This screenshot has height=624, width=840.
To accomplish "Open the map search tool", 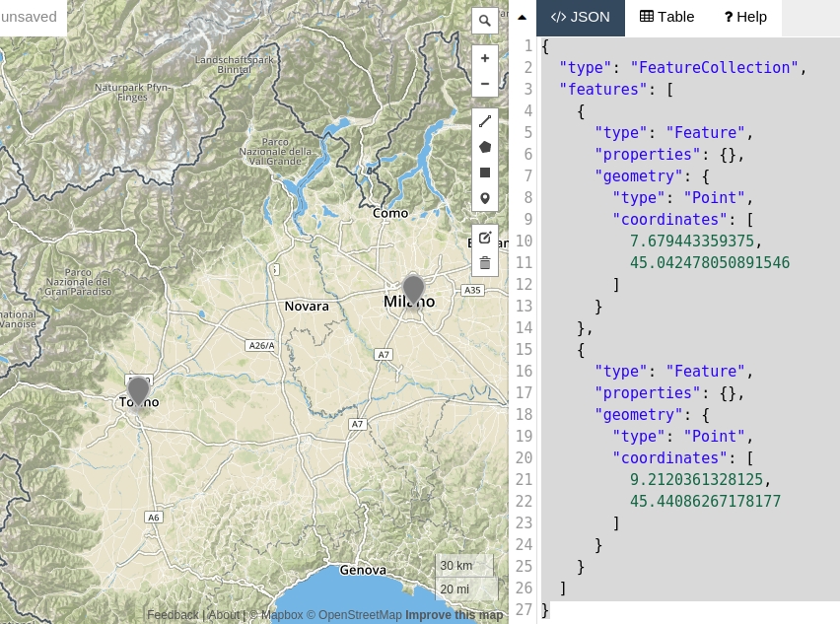I will tap(484, 21).
